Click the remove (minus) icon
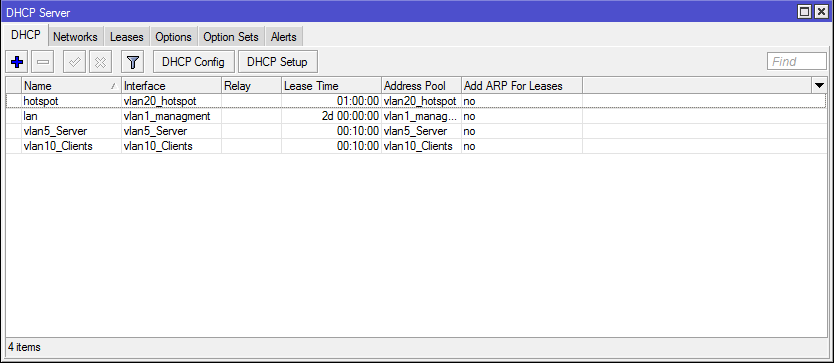834x363 pixels. [43, 62]
